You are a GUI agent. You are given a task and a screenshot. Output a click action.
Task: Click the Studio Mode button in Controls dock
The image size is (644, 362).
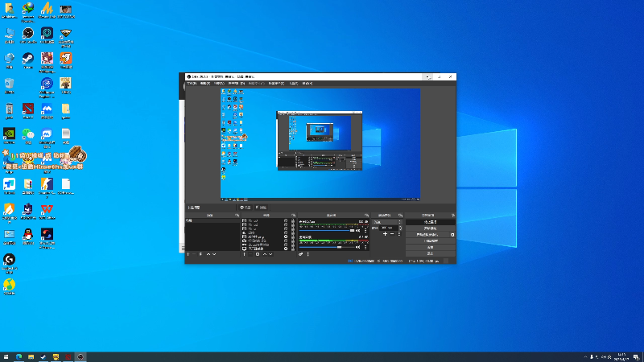point(431,241)
